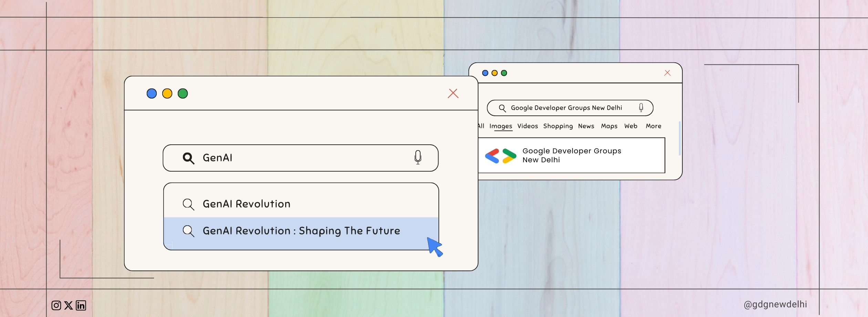This screenshot has height=317, width=868.
Task: Click the blue window dot on the front window
Action: 151,93
